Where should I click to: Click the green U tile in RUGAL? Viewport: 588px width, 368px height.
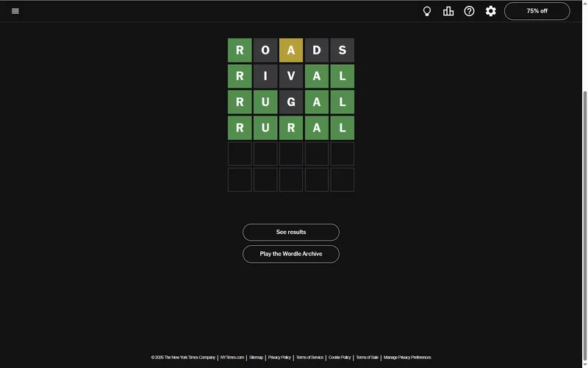(265, 102)
